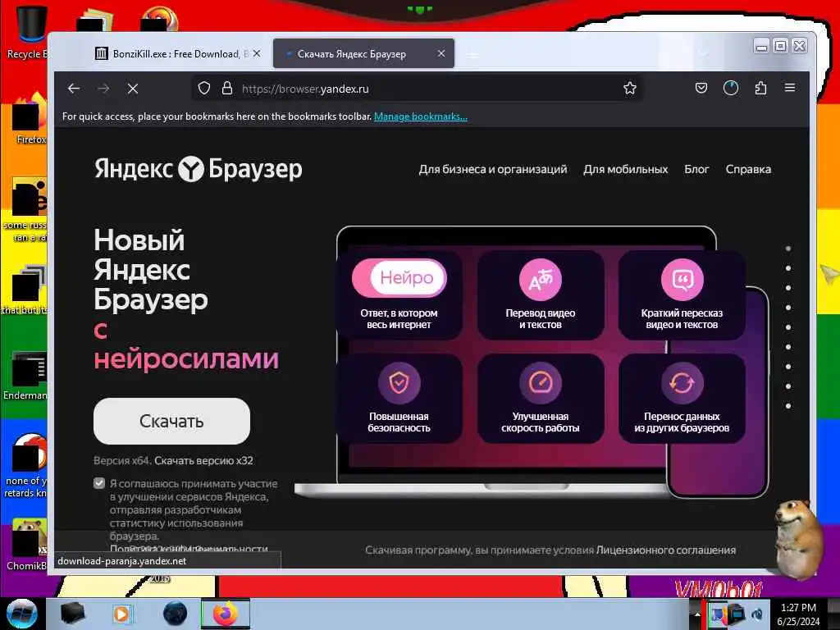Image resolution: width=840 pixels, height=630 pixels.
Task: Go back using the browser back arrow
Action: 74,89
